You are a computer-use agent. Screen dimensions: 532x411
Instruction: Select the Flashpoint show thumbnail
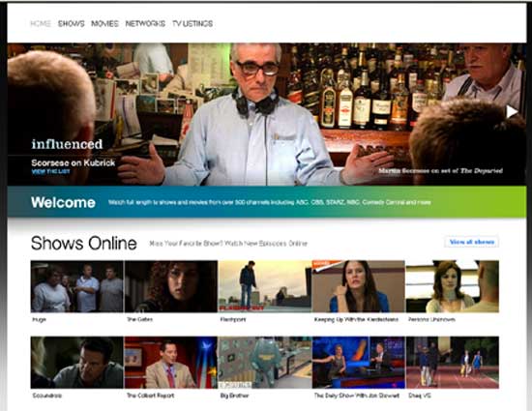265,286
